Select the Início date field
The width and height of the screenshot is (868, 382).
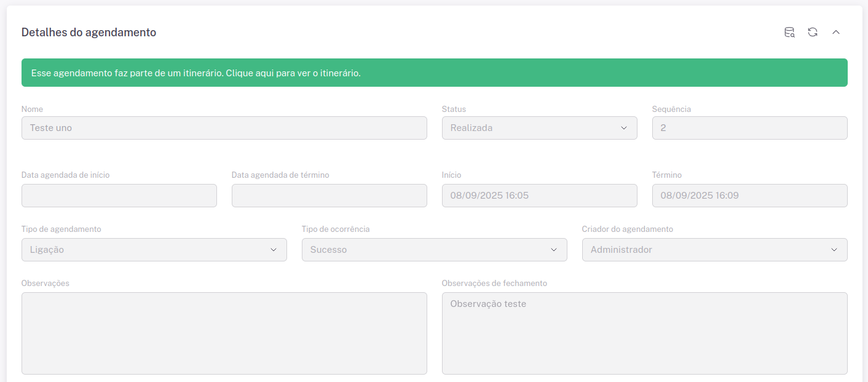point(539,196)
